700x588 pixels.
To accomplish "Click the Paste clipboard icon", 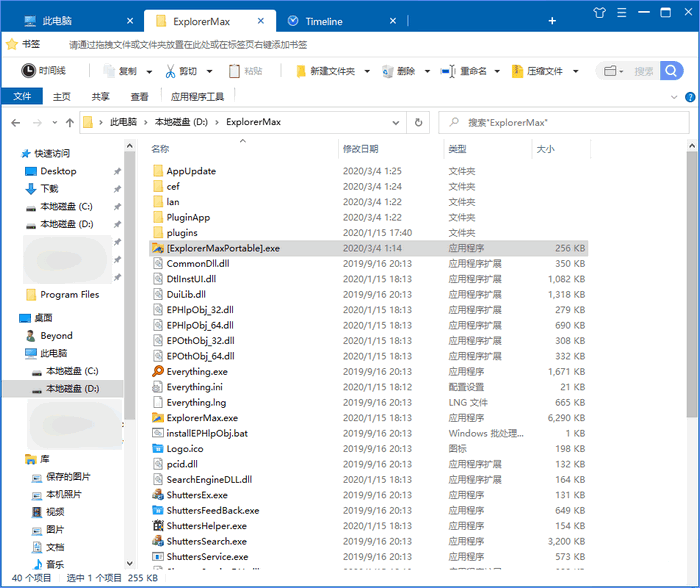I will pyautogui.click(x=234, y=71).
